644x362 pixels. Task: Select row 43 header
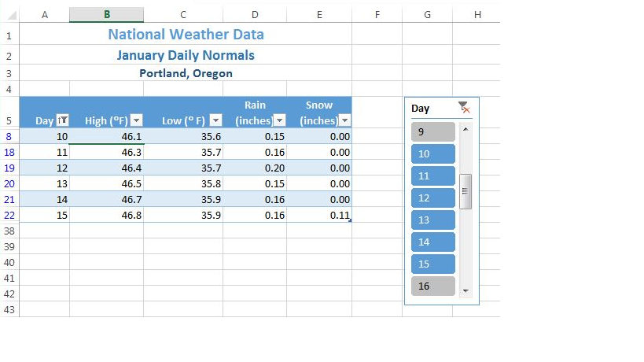(x=9, y=309)
